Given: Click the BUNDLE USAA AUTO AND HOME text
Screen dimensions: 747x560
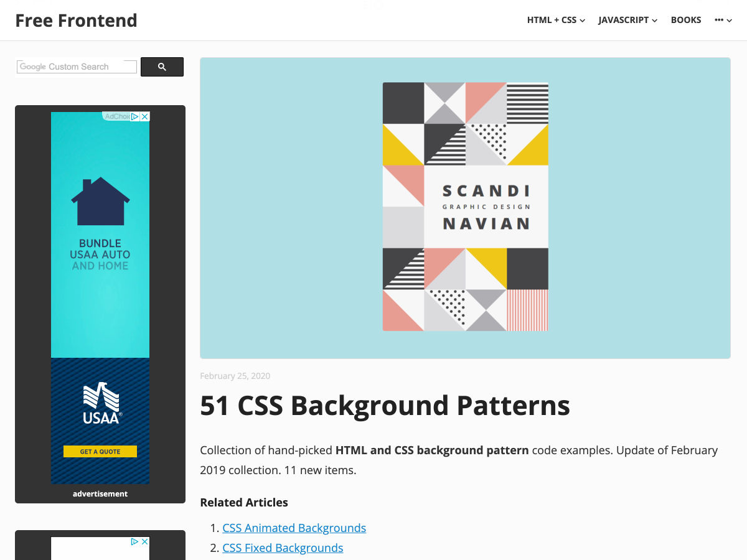Looking at the screenshot, I should [100, 254].
